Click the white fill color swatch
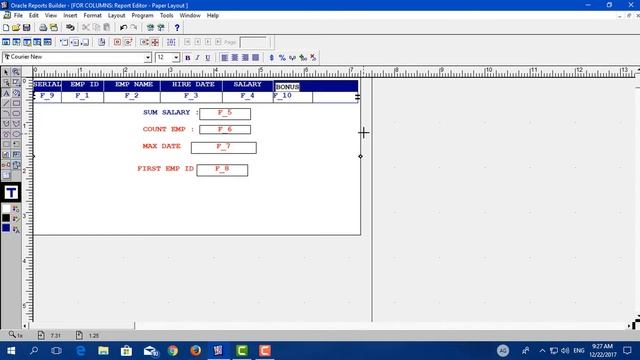Image resolution: width=640 pixels, height=360 pixels. (6, 209)
